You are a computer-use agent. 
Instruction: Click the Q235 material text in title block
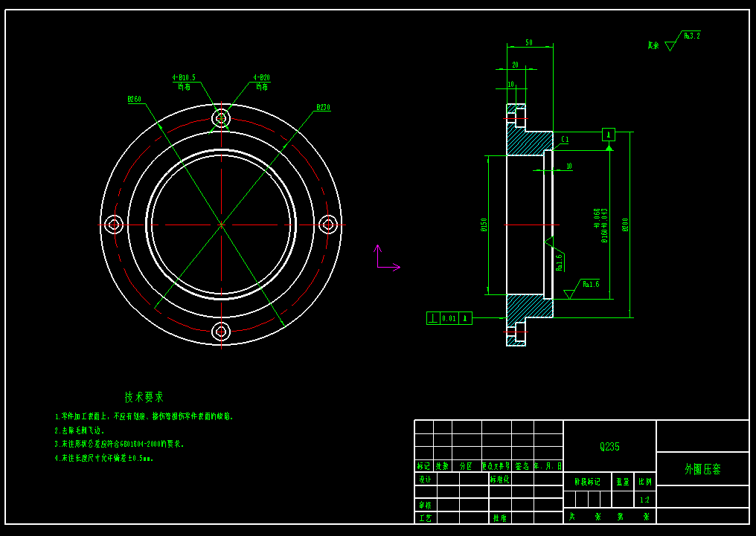click(x=609, y=447)
